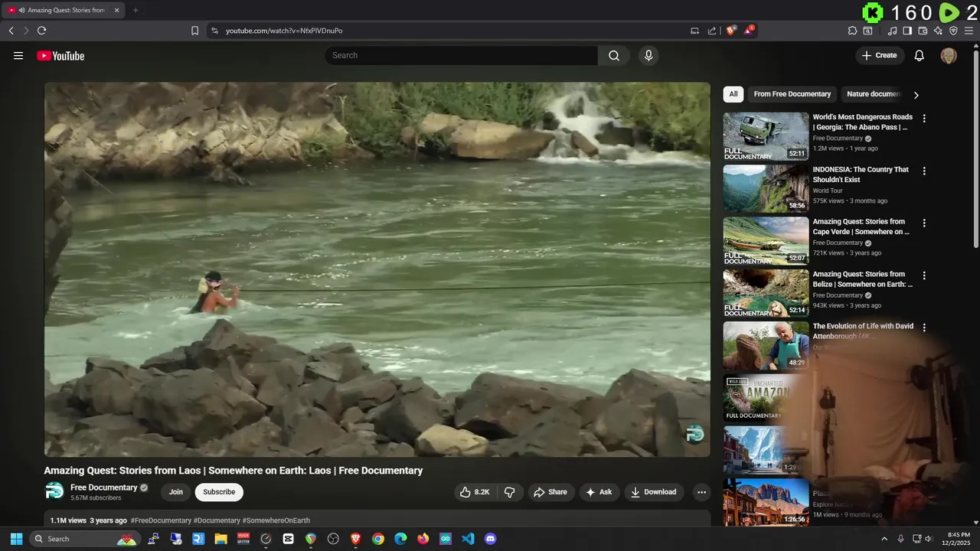Open File Explorer from taskbar
Image resolution: width=980 pixels, height=551 pixels.
[x=220, y=539]
